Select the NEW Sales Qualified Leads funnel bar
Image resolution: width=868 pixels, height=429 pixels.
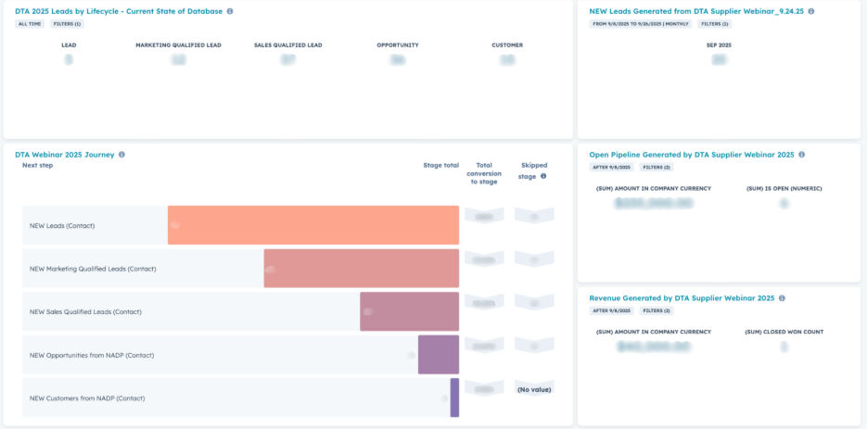[409, 311]
